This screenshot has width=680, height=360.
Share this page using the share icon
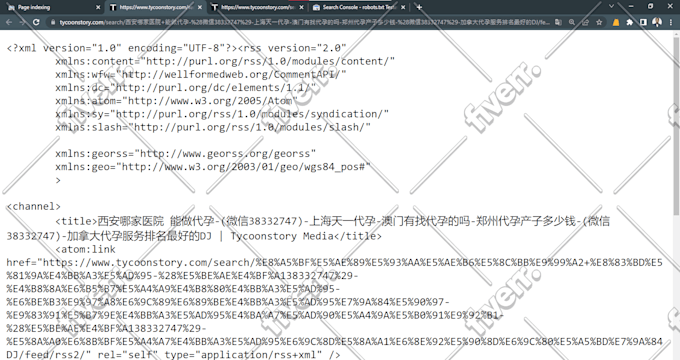[585, 22]
